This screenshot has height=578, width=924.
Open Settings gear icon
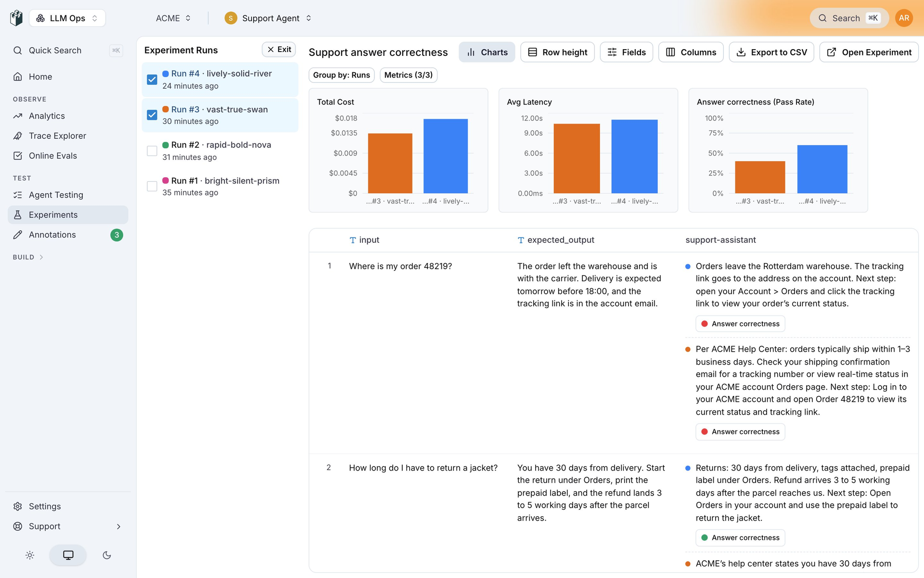click(x=18, y=506)
